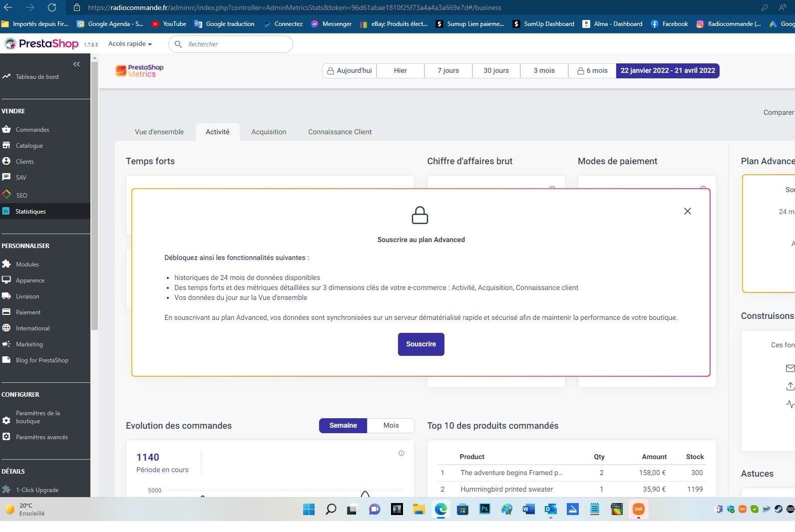The height and width of the screenshot is (532, 795).
Task: Open Photoshop from the taskbar
Action: coord(484,509)
